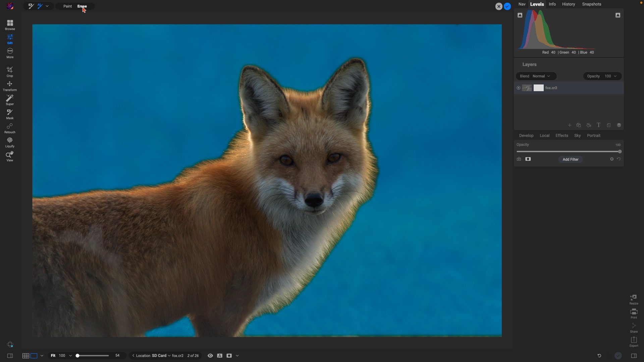Click the duplicate layer icon
Image resolution: width=644 pixels, height=362 pixels.
[x=579, y=125]
